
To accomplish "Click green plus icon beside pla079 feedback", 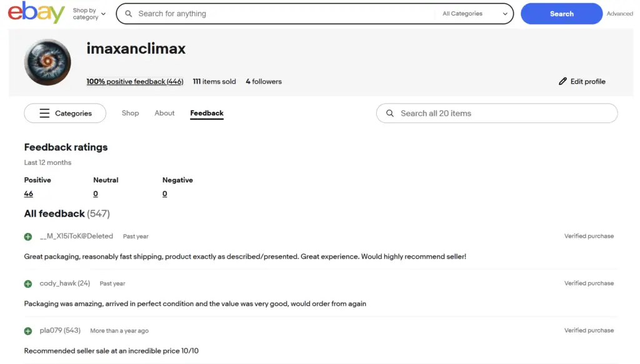I will (28, 331).
